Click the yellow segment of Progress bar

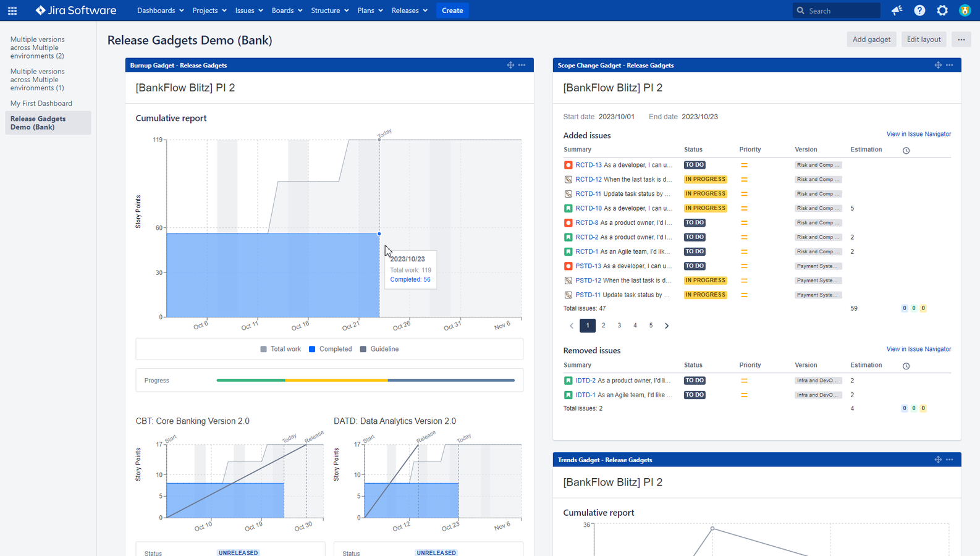[x=336, y=381]
